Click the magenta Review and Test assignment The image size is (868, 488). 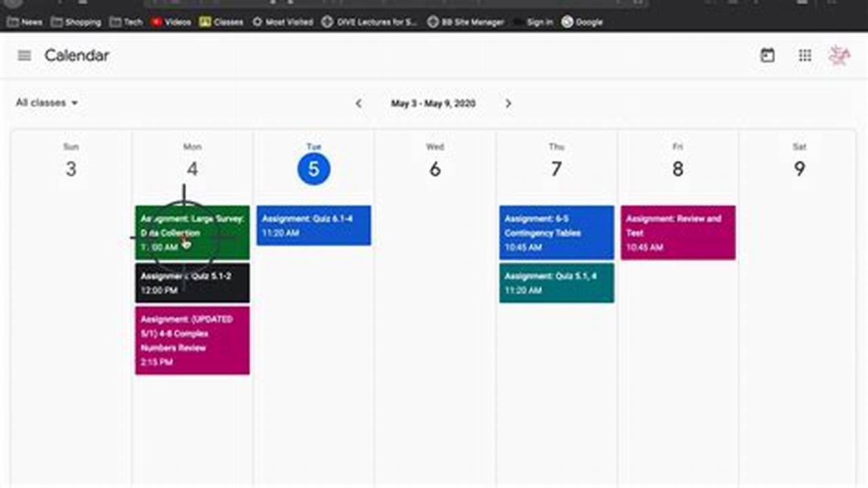[677, 232]
